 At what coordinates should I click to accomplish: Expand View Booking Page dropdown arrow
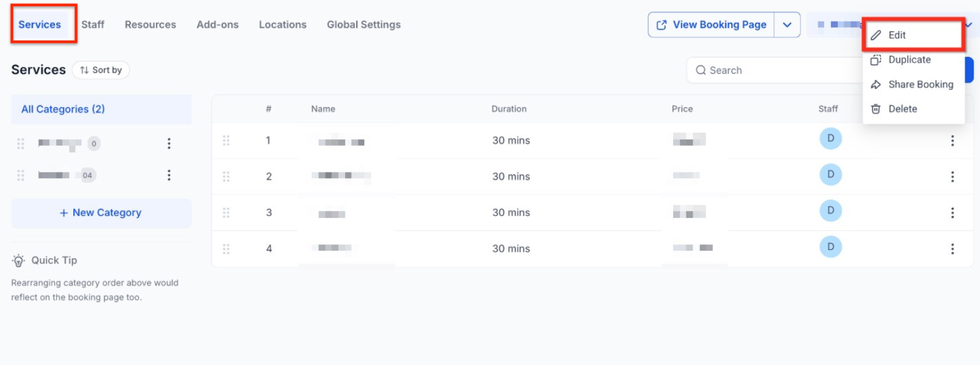pyautogui.click(x=787, y=25)
